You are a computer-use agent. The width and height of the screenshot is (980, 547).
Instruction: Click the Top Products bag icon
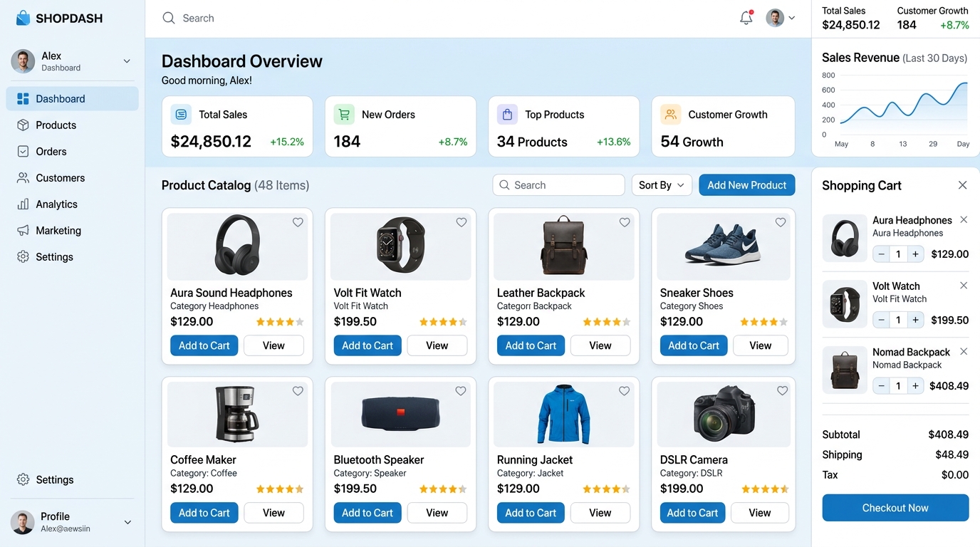tap(507, 114)
